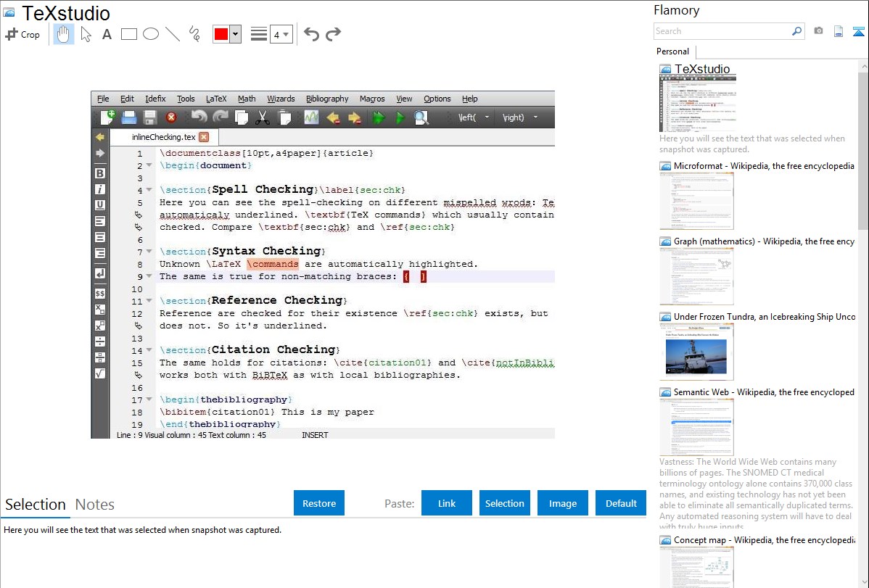Screen dimensions: 869x588
Task: Collapse the \begin{document} fold on line 2
Action: point(149,165)
